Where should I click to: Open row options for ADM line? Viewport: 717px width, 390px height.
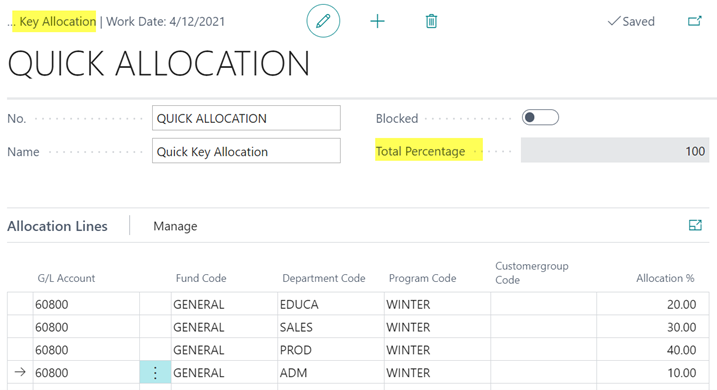[155, 373]
